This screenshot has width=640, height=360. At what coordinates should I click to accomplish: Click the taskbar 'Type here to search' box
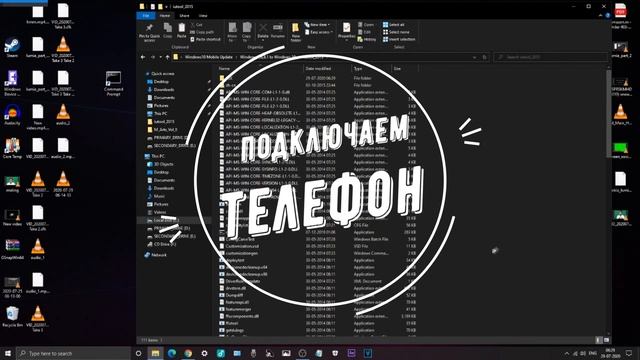(x=73, y=353)
